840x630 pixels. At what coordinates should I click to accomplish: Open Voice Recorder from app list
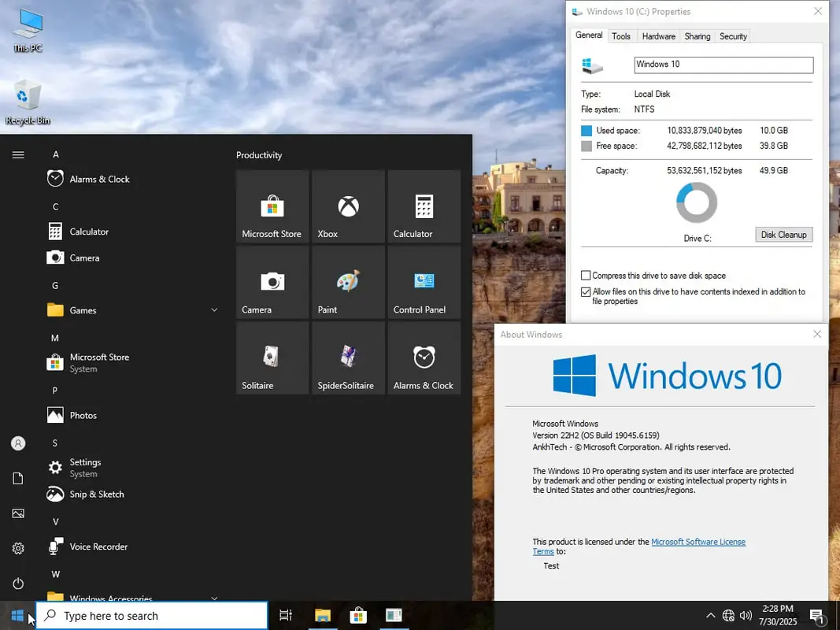[98, 547]
